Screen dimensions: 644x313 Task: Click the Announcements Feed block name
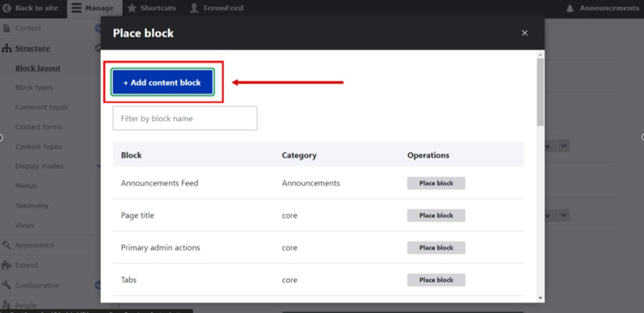point(159,183)
